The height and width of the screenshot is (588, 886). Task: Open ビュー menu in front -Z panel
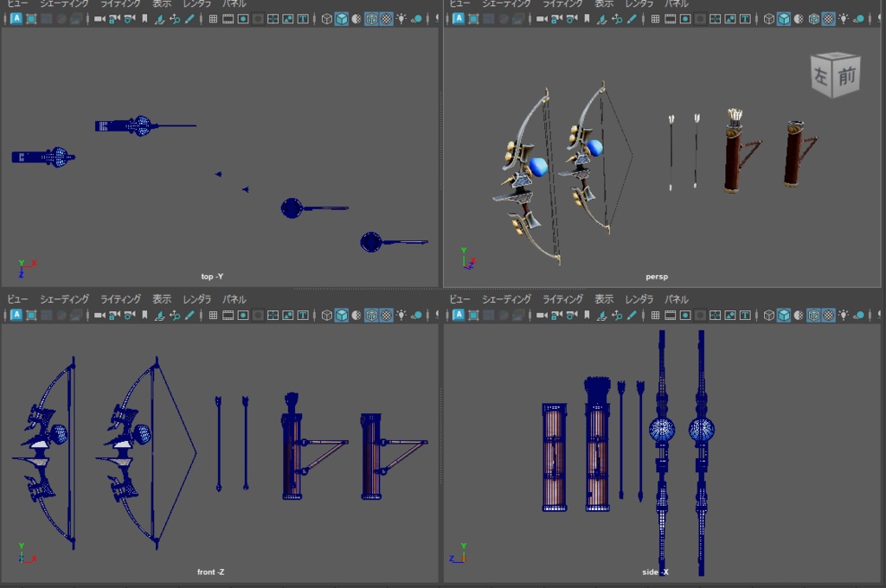coord(17,299)
